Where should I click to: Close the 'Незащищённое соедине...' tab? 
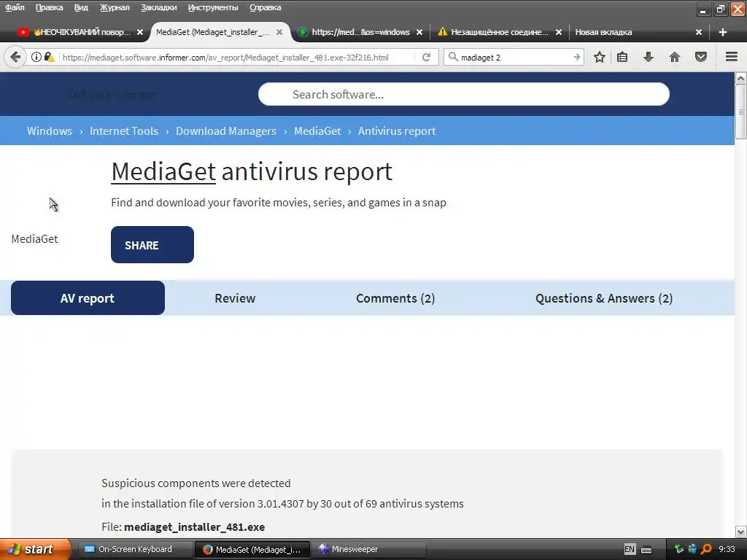point(558,32)
